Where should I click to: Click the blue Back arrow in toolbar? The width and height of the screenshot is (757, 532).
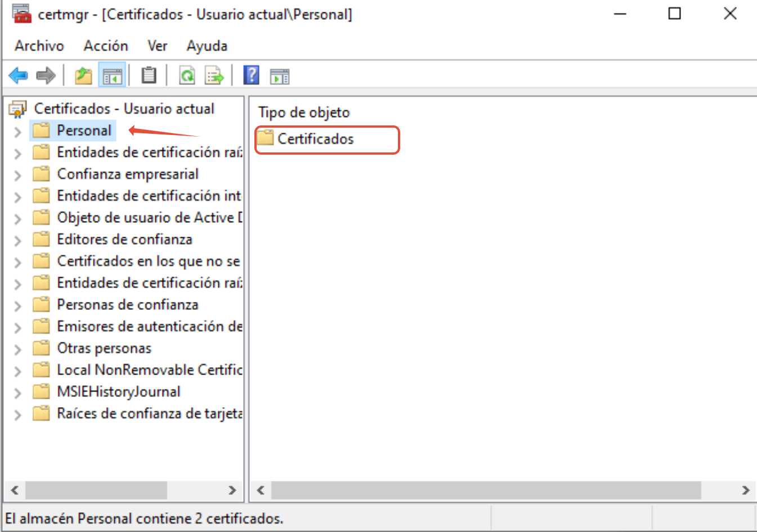18,75
